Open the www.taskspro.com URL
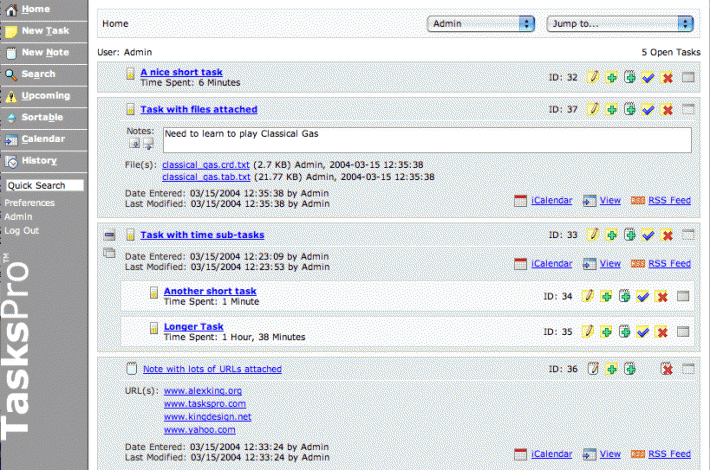710x470 pixels. tap(205, 404)
